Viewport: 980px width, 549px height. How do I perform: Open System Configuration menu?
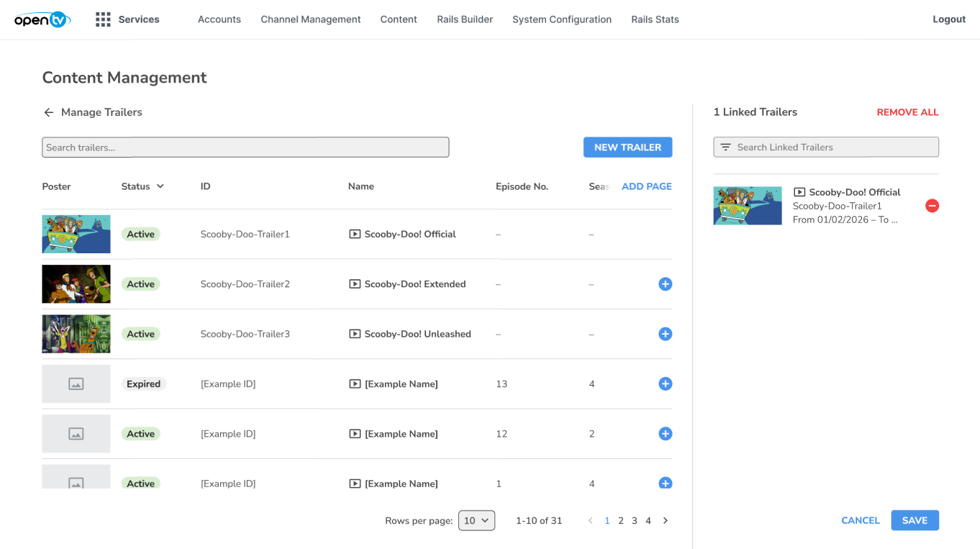(562, 19)
